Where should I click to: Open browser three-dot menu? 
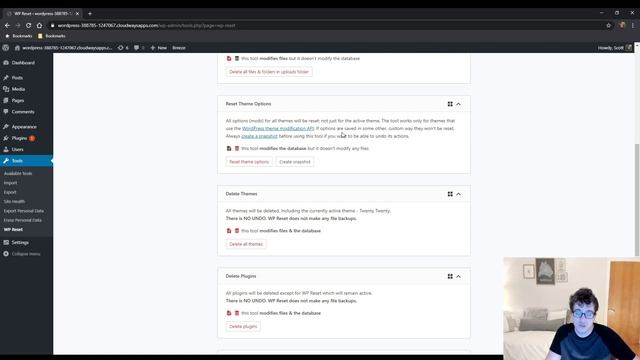pyautogui.click(x=633, y=25)
